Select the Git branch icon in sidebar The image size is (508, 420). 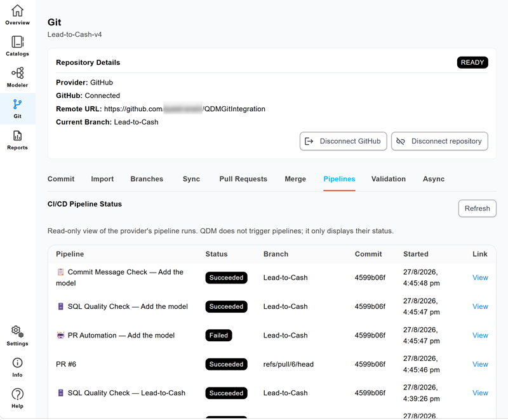point(18,104)
